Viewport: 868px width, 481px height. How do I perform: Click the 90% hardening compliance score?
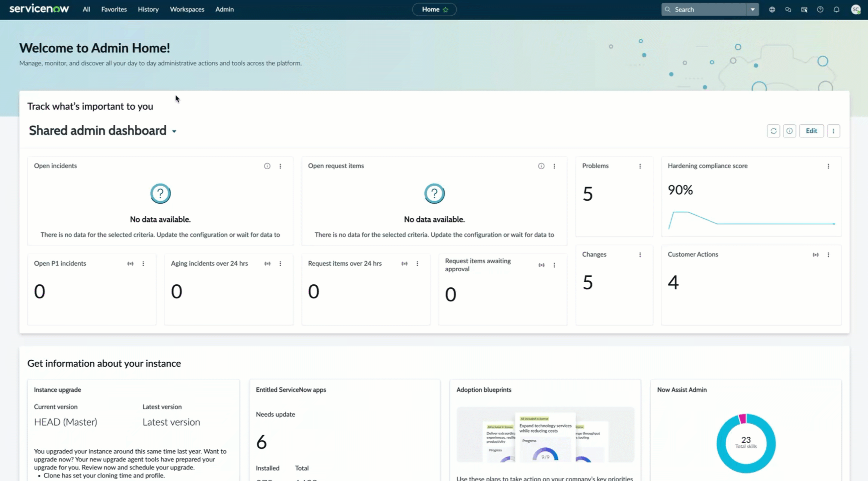680,190
